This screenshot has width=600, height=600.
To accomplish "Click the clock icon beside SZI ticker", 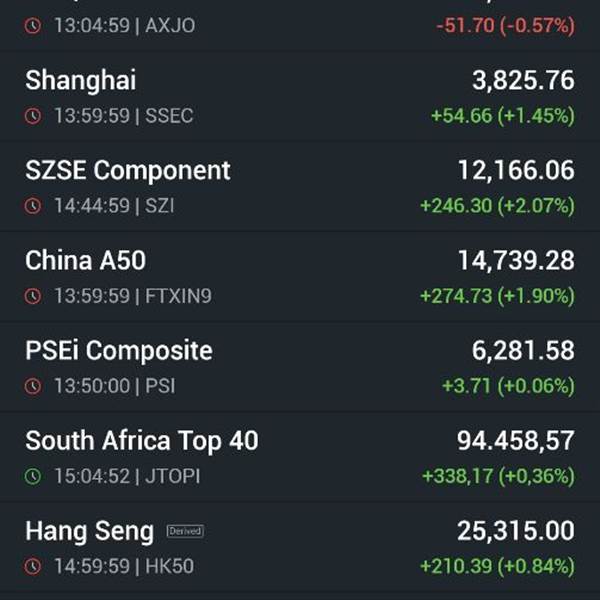I will coord(33,206).
